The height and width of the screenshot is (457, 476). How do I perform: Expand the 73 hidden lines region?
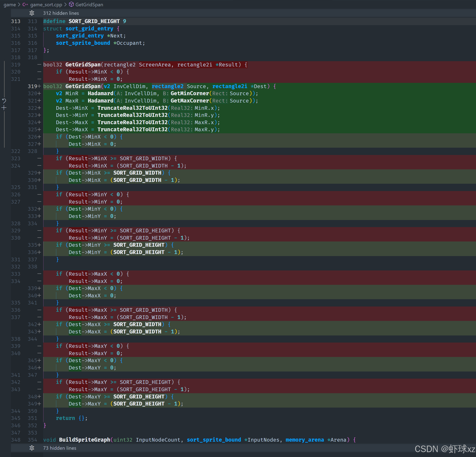click(x=60, y=448)
